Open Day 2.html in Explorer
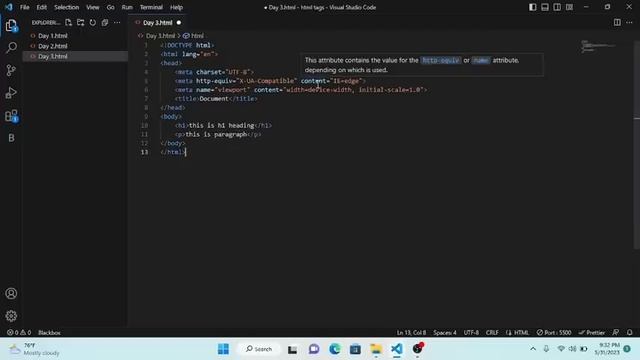Viewport: 640px width, 360px height. tap(75, 46)
